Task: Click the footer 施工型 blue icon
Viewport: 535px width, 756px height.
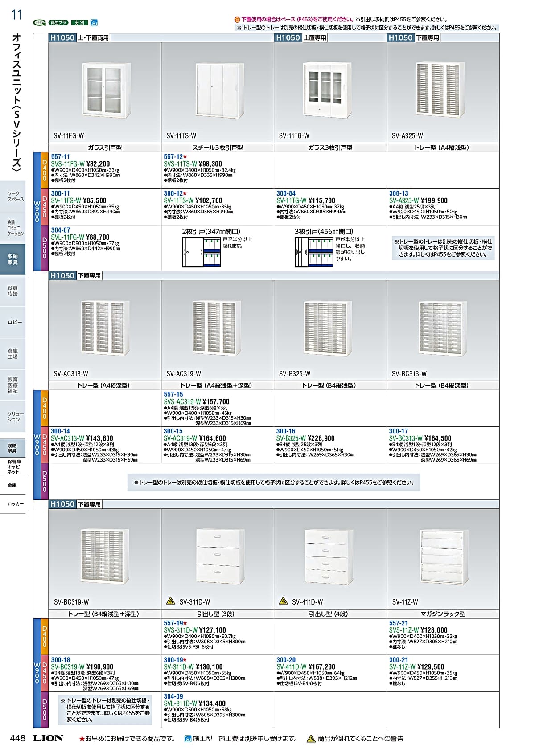Action: coord(188,739)
